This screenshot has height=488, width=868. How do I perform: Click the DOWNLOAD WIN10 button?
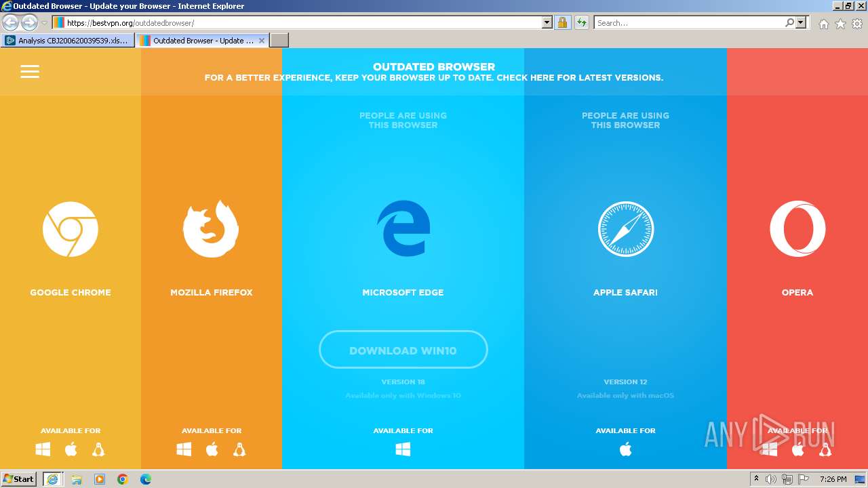click(x=403, y=350)
